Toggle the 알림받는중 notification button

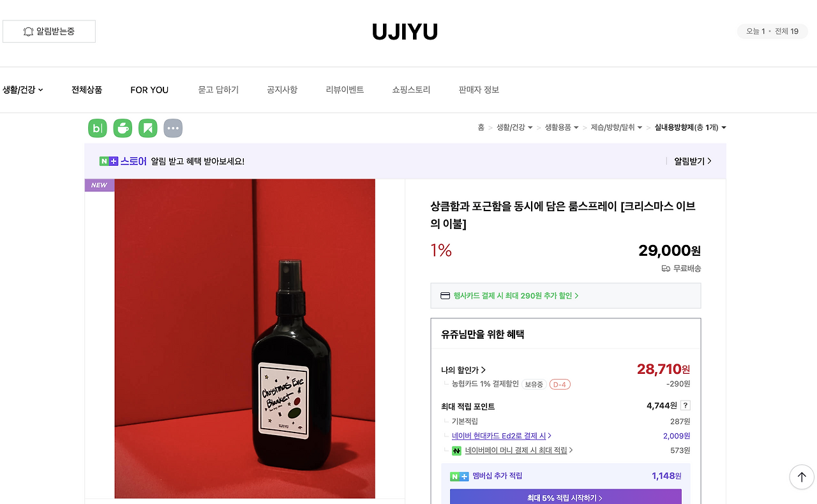coord(49,31)
